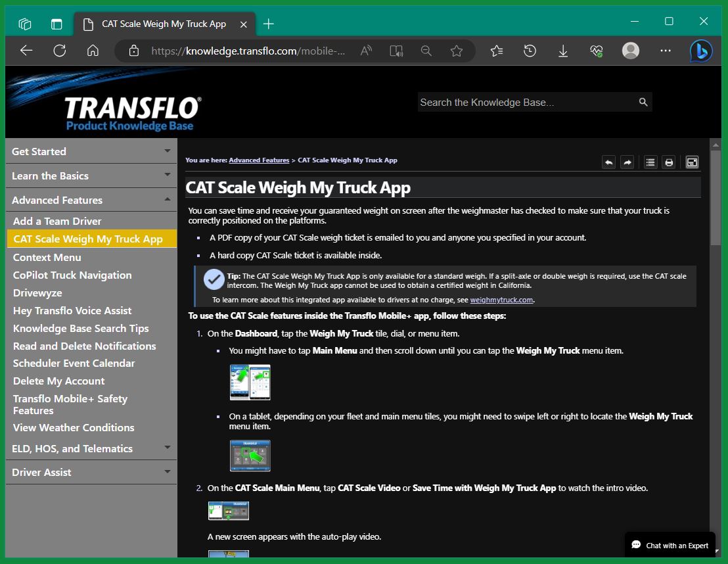728x564 pixels.
Task: Collapse the Advanced Features section
Action: 91,200
